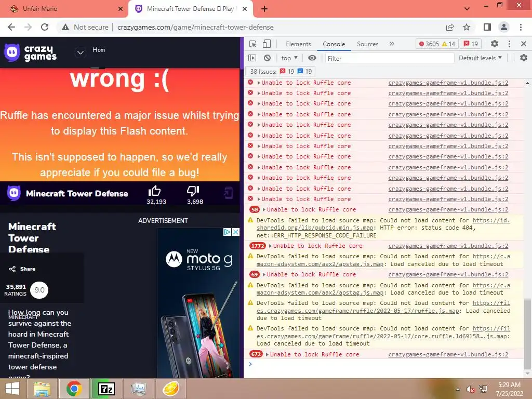
Task: Expand the error grouped with count 1772
Action: pyautogui.click(x=270, y=246)
